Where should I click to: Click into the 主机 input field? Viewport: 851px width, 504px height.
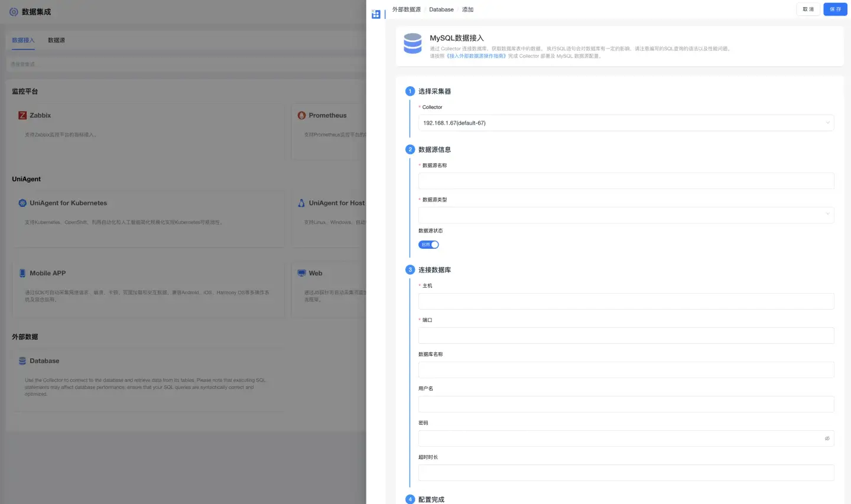point(626,301)
